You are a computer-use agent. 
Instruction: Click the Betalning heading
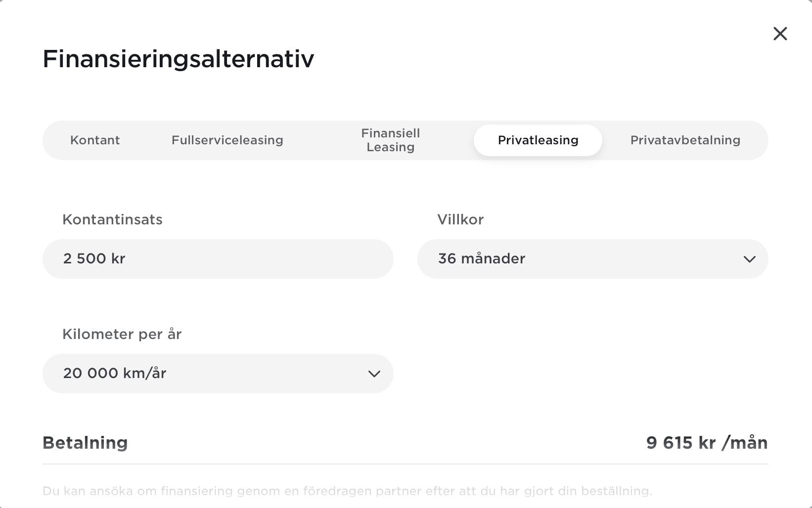85,443
